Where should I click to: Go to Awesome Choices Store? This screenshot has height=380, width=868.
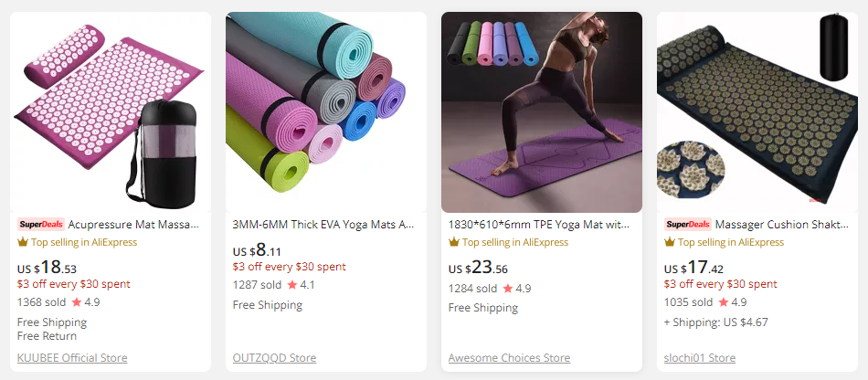coord(509,358)
